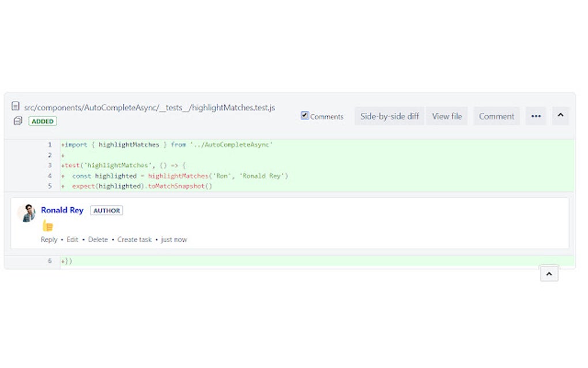Click the AUTHOR badge next to Ronald Rey
Screen dimensions: 588x368
click(106, 210)
